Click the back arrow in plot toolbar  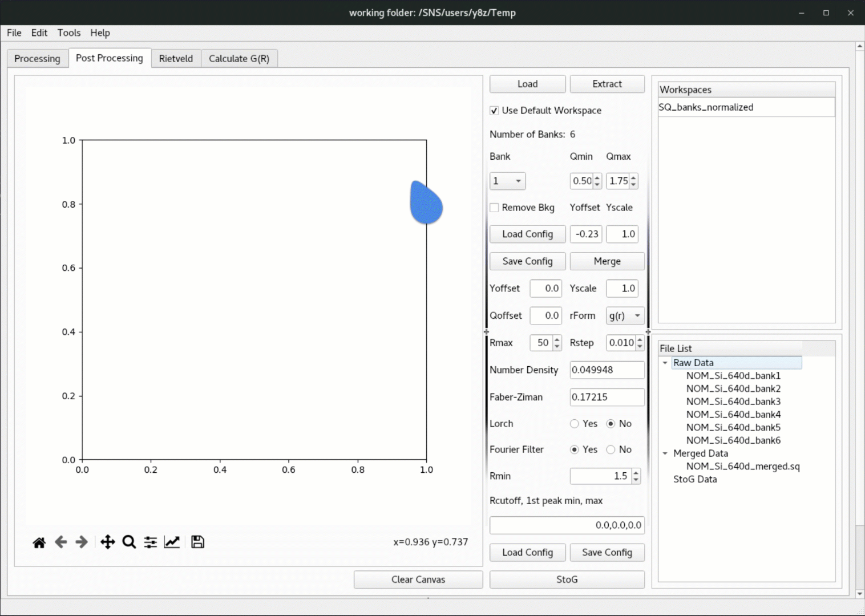[x=60, y=542]
